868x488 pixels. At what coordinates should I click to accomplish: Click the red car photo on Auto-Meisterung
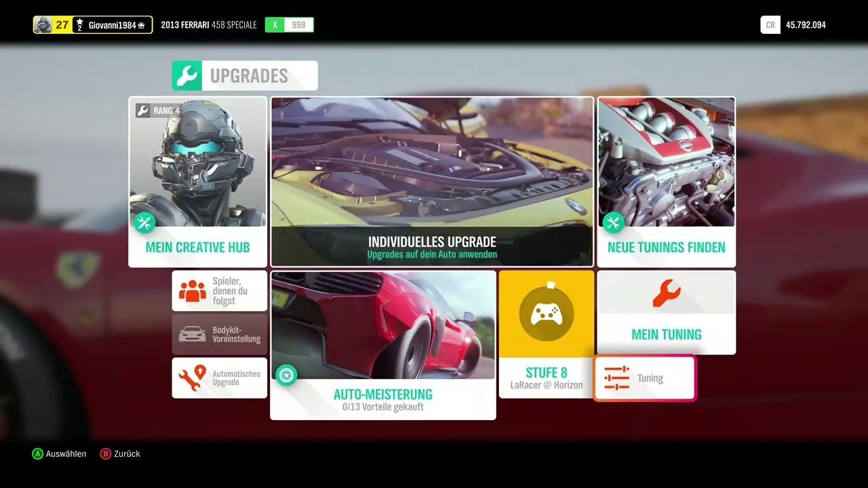pos(383,325)
